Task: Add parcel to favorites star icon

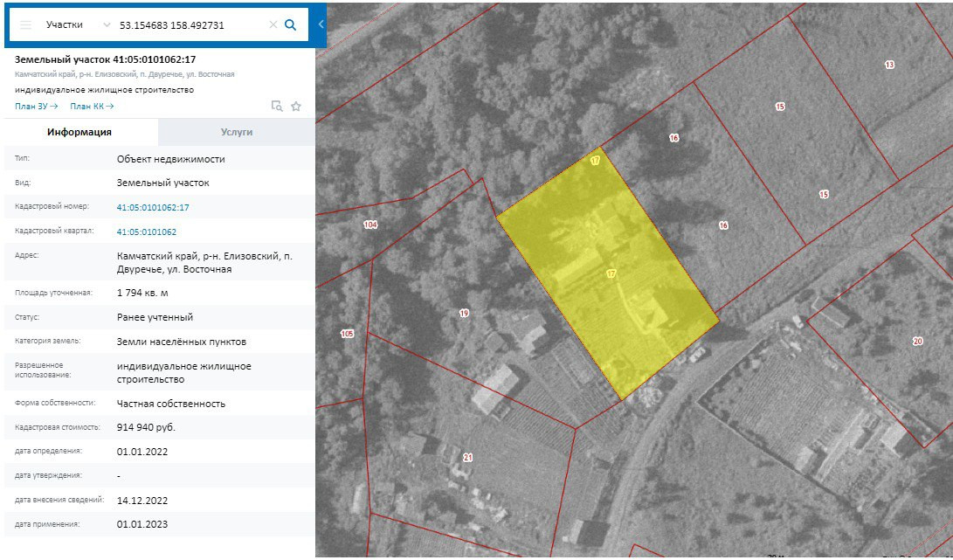Action: (x=296, y=107)
